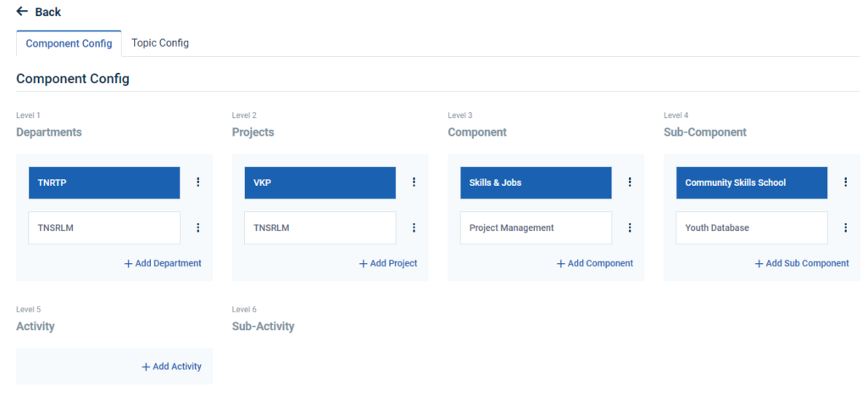Select the TNSRLM department item
This screenshot has height=398, width=868.
[104, 227]
